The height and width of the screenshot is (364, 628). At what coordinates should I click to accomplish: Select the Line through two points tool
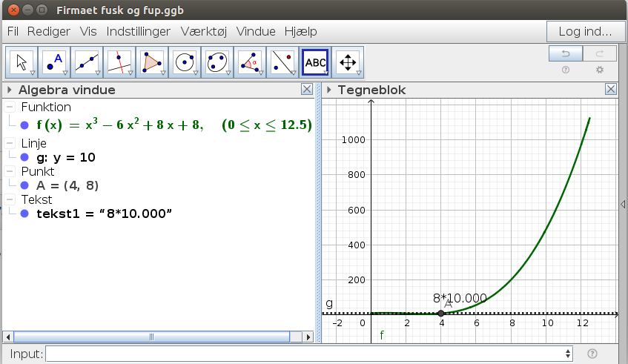point(87,62)
